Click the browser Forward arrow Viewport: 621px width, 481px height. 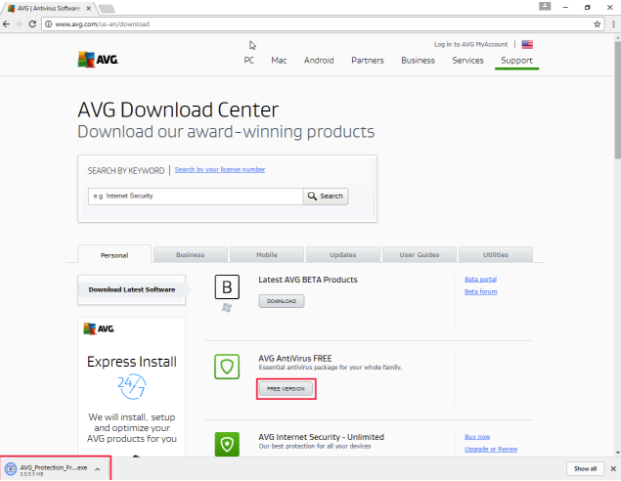[19, 24]
